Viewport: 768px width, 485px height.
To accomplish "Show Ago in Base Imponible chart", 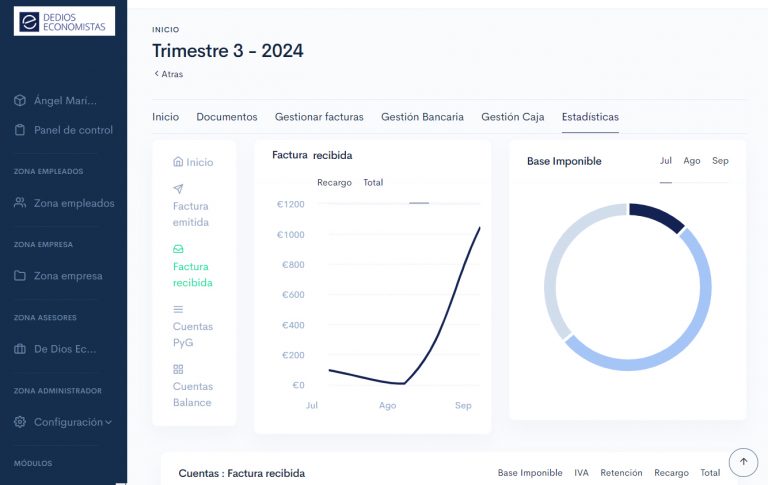I will pos(692,161).
